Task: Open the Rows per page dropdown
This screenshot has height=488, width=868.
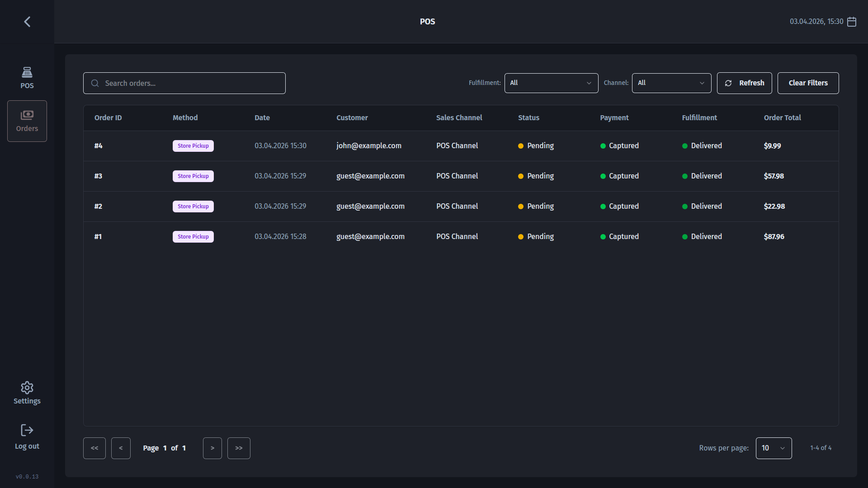Action: (774, 448)
